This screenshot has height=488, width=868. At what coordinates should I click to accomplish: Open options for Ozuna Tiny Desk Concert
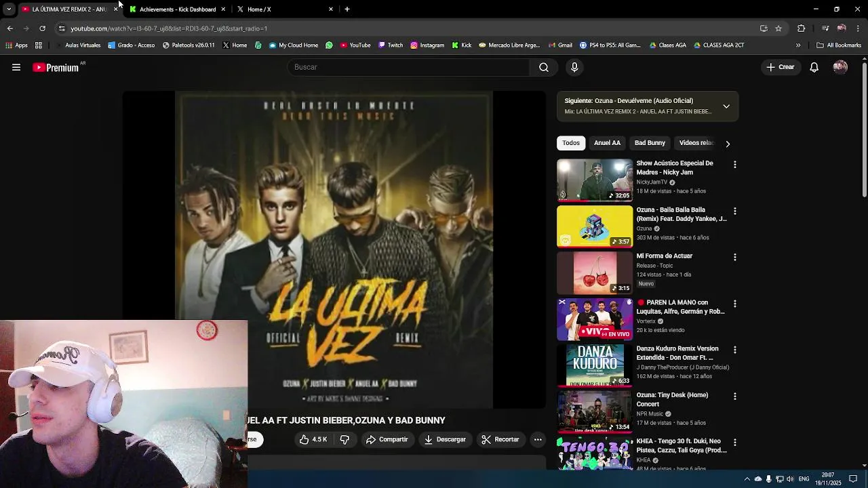[x=734, y=396]
